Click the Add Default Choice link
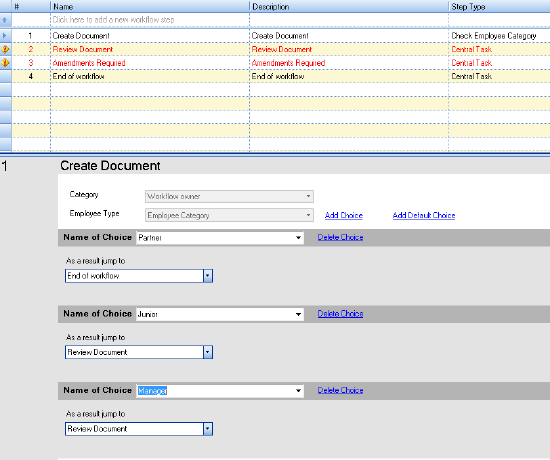 424,215
